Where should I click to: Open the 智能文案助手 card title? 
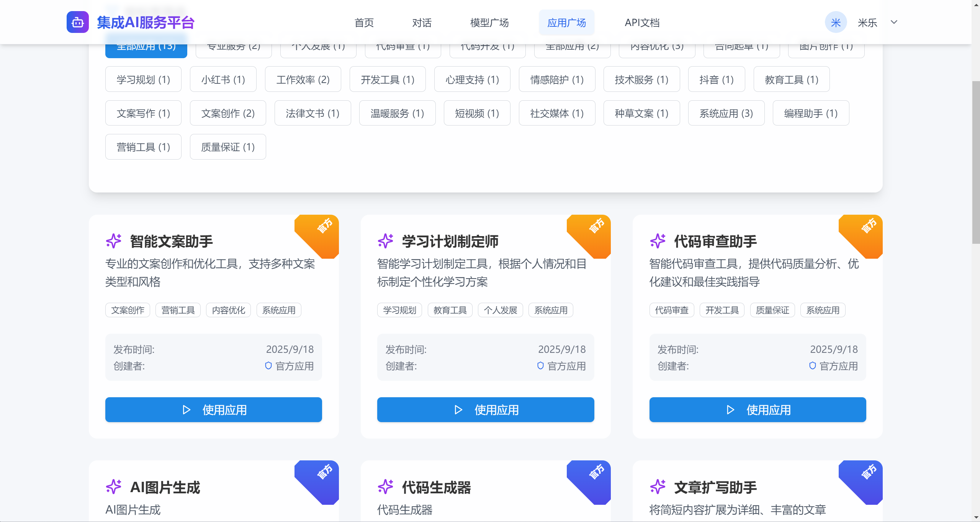[x=171, y=241]
